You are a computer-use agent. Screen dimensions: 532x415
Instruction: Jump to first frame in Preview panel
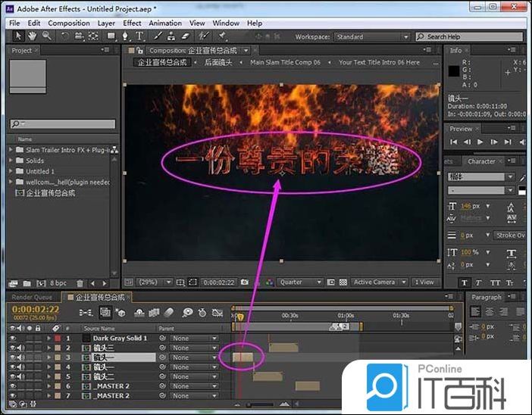[x=454, y=142]
